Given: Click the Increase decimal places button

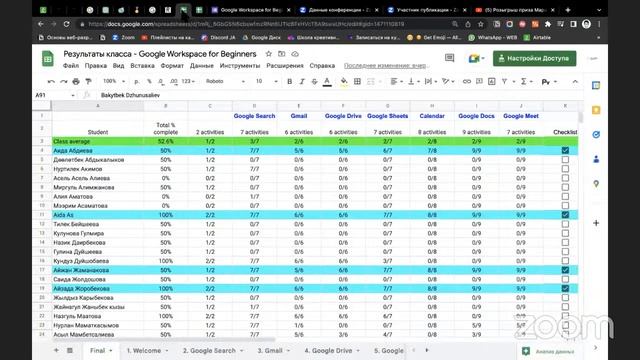Looking at the screenshot, I should tap(174, 82).
